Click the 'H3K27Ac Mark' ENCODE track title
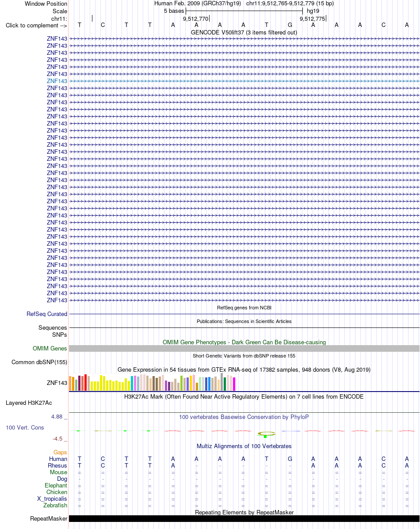The width and height of the screenshot is (420, 529). click(x=244, y=397)
